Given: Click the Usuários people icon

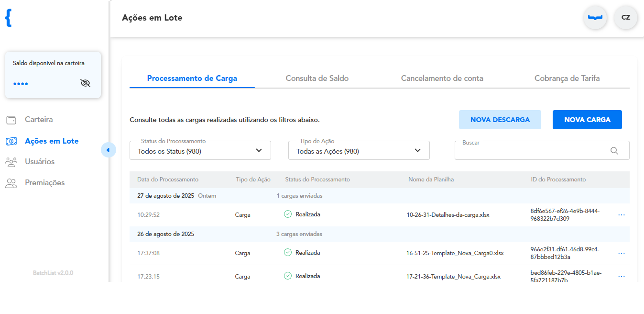Looking at the screenshot, I should click(11, 162).
